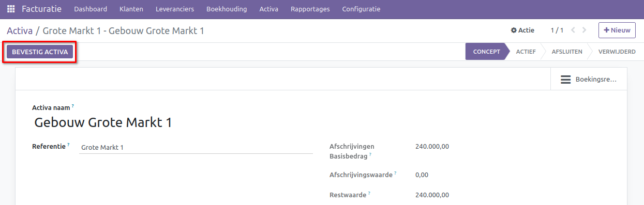Select the Concept status stage

pyautogui.click(x=486, y=52)
